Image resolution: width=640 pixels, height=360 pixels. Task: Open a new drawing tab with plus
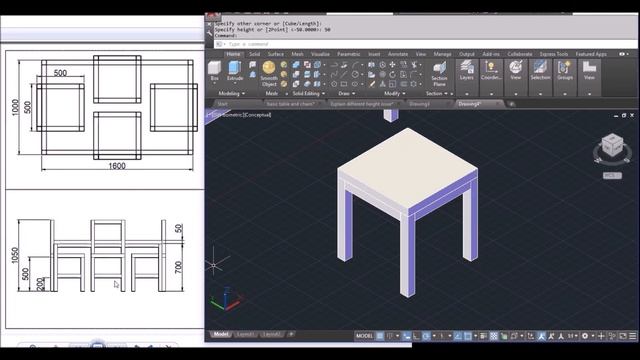pos(511,104)
